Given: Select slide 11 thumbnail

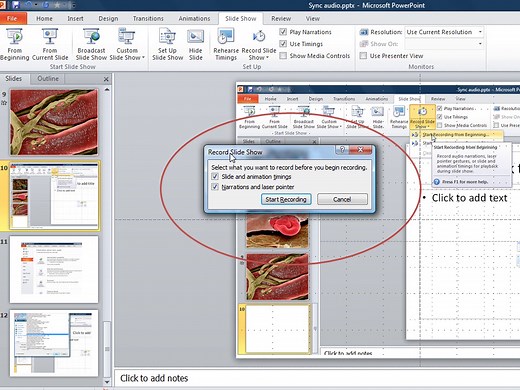Looking at the screenshot, I should [x=54, y=269].
